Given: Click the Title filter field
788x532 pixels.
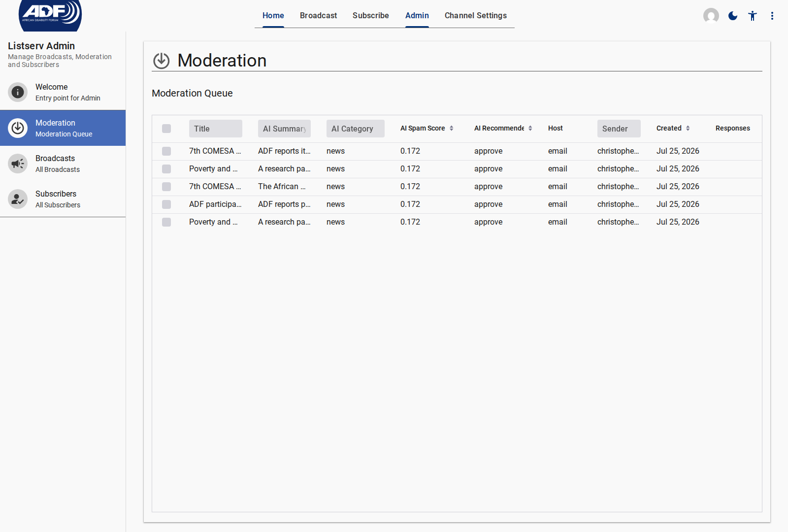Looking at the screenshot, I should 216,129.
